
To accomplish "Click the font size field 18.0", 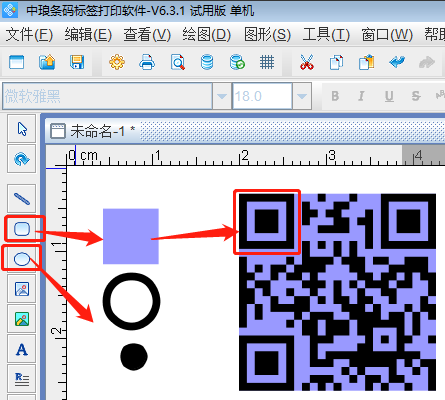I will 262,96.
